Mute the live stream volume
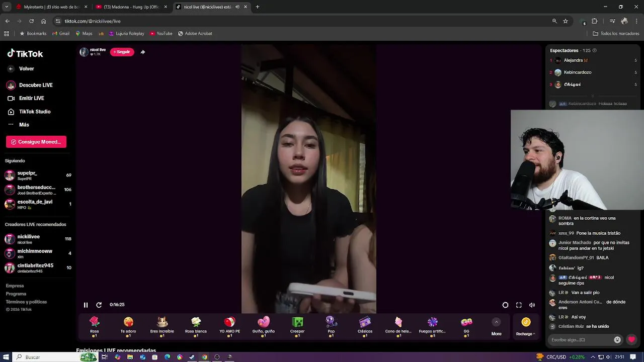Image resolution: width=644 pixels, height=362 pixels. tap(532, 305)
